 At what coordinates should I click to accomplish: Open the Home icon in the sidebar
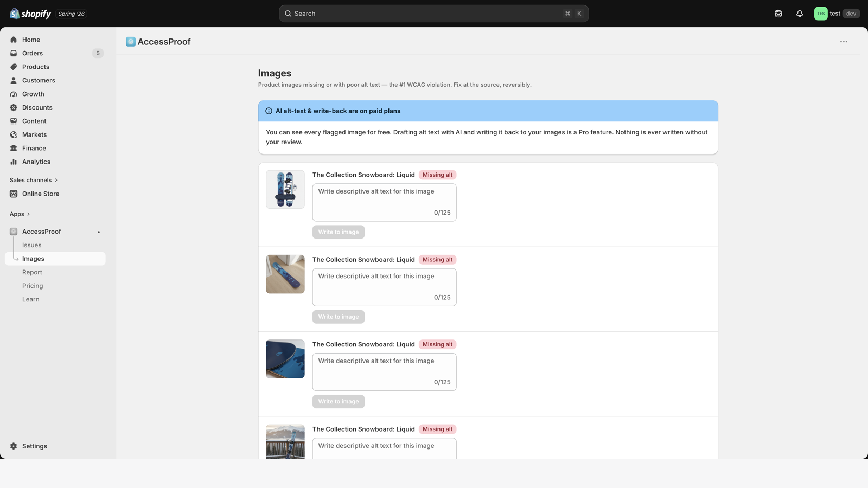click(14, 40)
